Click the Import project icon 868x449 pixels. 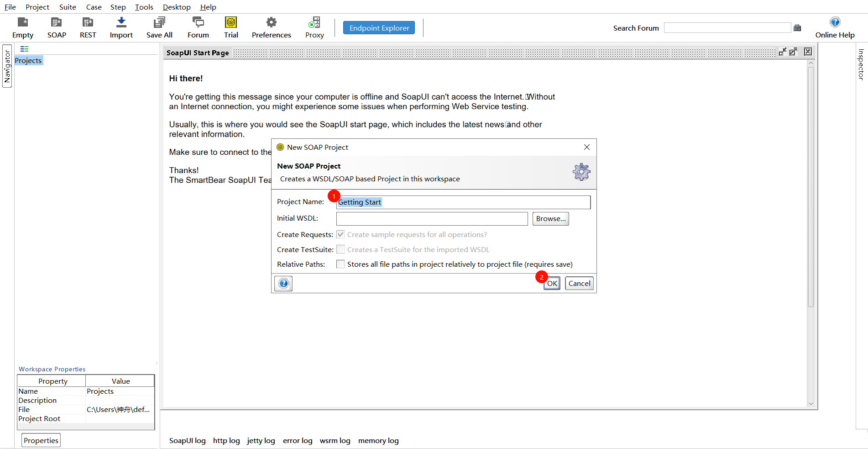(x=121, y=27)
